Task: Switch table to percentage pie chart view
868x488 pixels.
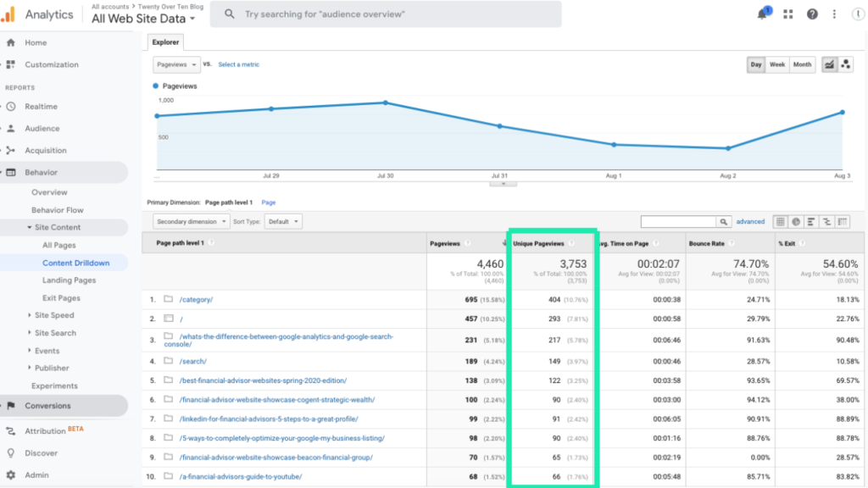Action: click(x=795, y=221)
